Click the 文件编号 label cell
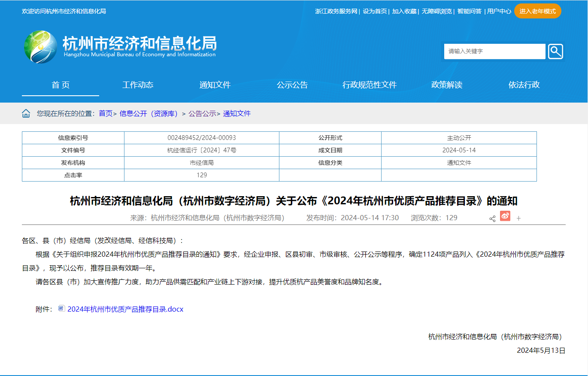Viewport: 588px width, 376px height. (73, 150)
